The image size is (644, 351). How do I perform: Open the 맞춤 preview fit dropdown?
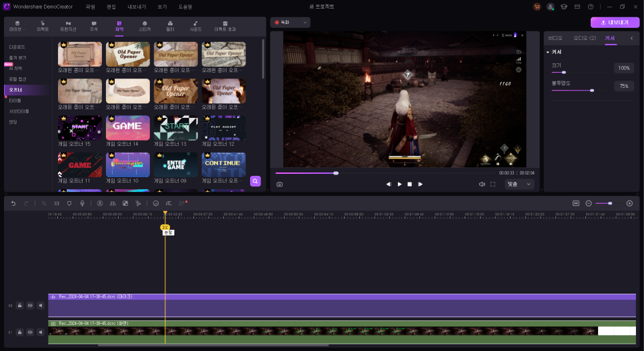click(x=519, y=184)
